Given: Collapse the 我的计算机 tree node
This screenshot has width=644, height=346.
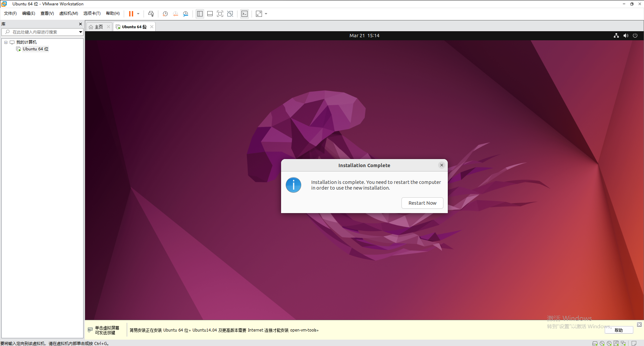Looking at the screenshot, I should click(x=6, y=42).
